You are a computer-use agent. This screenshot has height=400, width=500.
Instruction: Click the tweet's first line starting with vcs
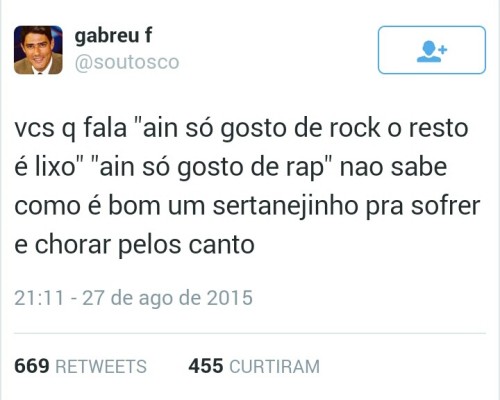coord(241,128)
